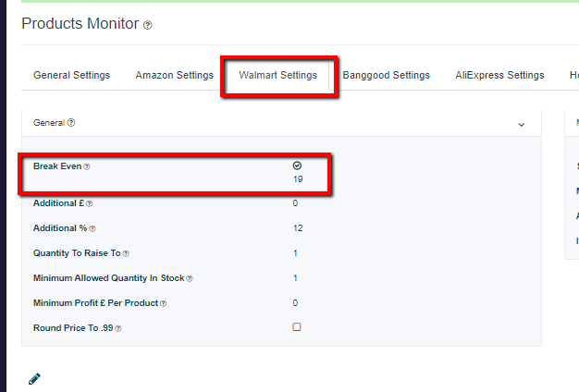Image resolution: width=579 pixels, height=392 pixels.
Task: Click the Additional % help icon
Action: (92, 229)
